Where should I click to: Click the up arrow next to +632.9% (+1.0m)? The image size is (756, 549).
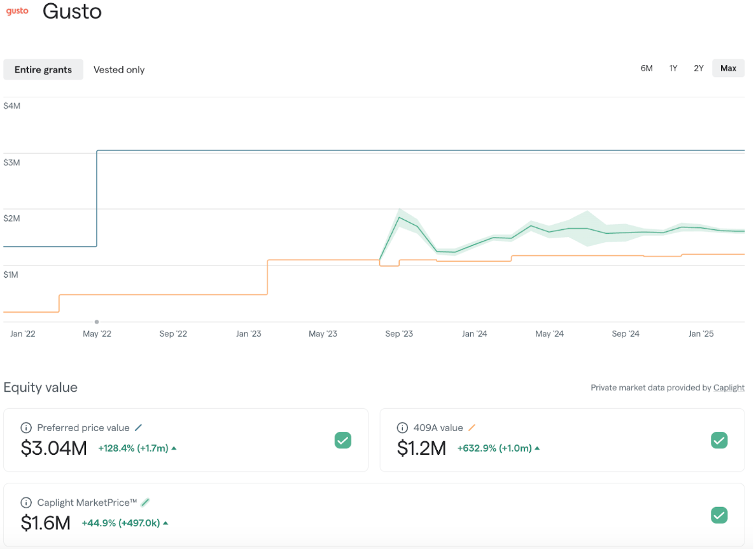(537, 448)
